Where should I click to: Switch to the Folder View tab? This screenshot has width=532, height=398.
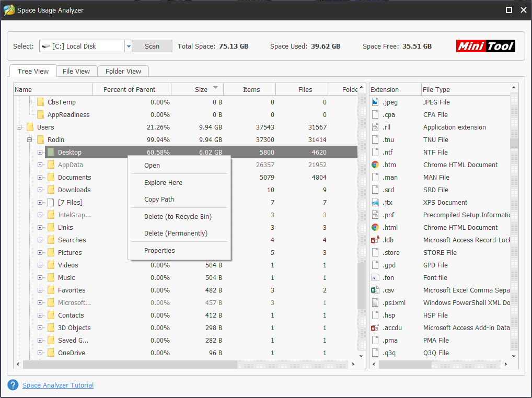point(123,71)
